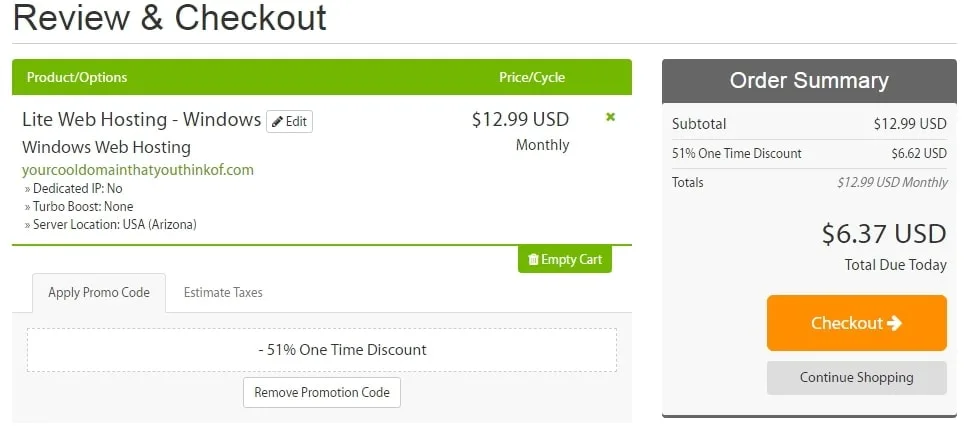This screenshot has height=426, width=973.
Task: Click the arrow icon on Checkout button
Action: (894, 323)
